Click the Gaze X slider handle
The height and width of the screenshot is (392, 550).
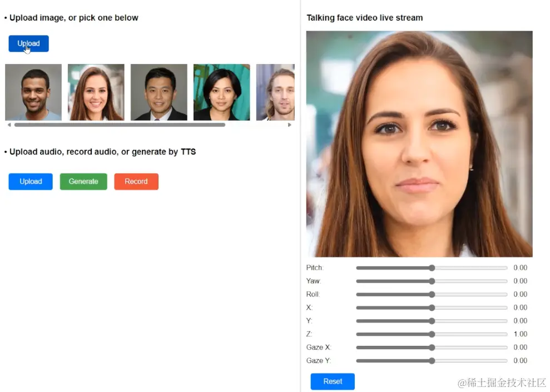[x=432, y=348]
